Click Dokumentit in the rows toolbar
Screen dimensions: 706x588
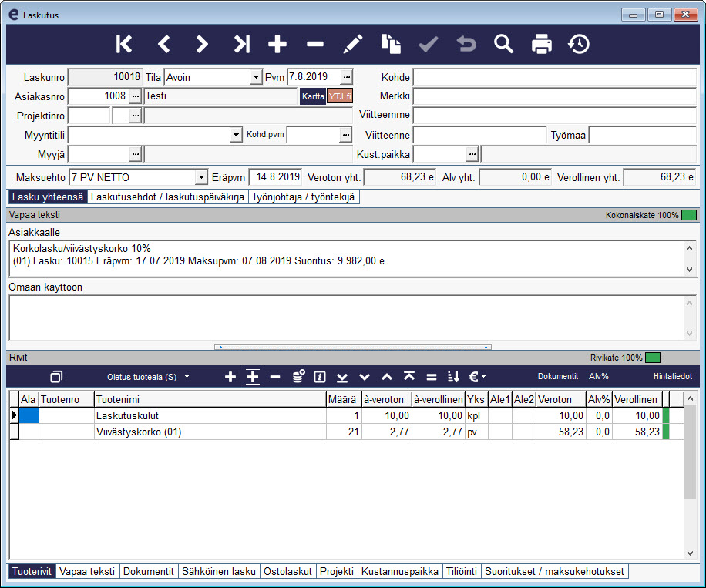(558, 376)
